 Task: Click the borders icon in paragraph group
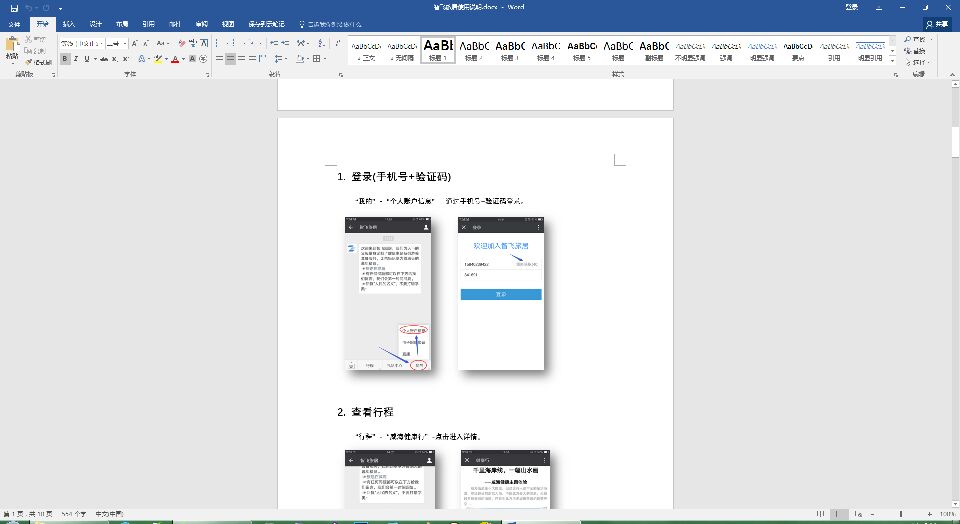coord(317,59)
